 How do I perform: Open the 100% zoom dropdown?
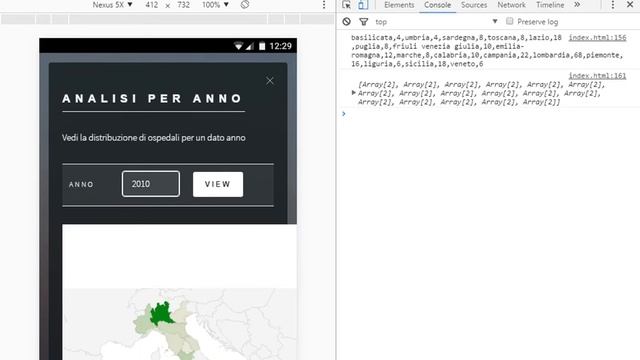(215, 5)
